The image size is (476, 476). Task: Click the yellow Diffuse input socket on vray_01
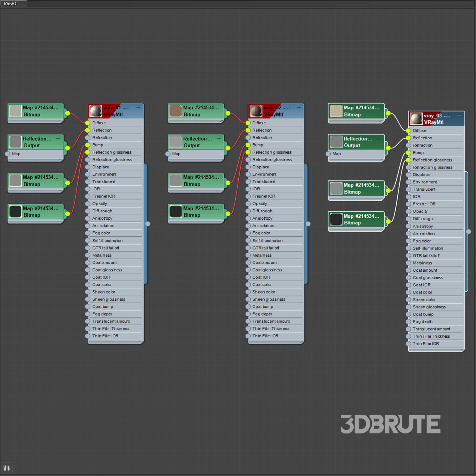coord(88,123)
